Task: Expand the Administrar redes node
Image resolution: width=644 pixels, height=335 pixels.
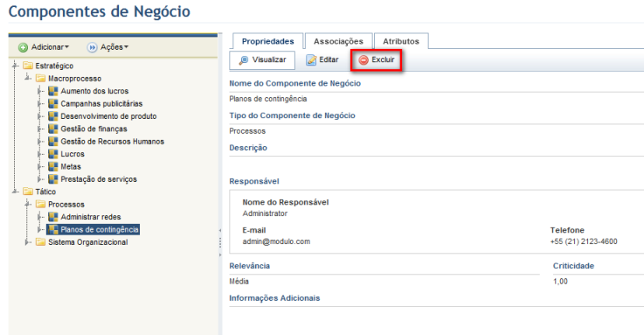Action: [40, 217]
